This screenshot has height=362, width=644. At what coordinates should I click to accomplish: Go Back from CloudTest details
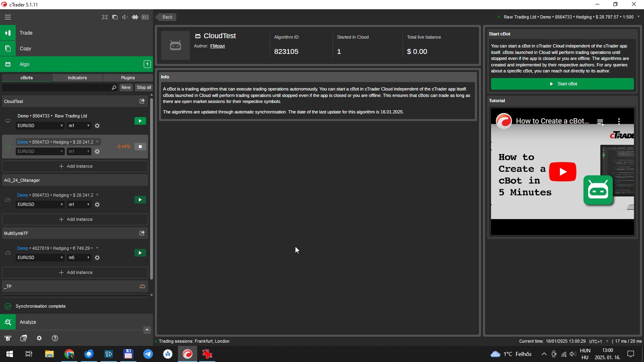(x=166, y=17)
